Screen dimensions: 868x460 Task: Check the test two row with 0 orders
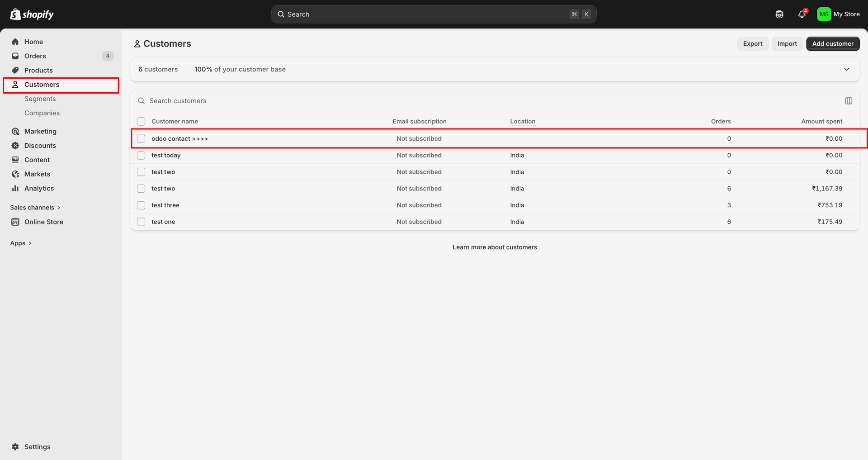click(141, 172)
